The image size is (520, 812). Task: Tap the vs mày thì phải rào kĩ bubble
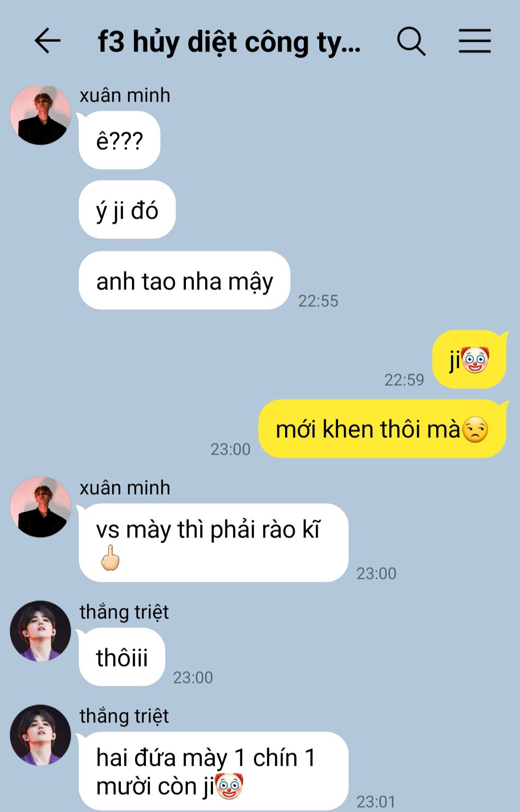point(213,543)
